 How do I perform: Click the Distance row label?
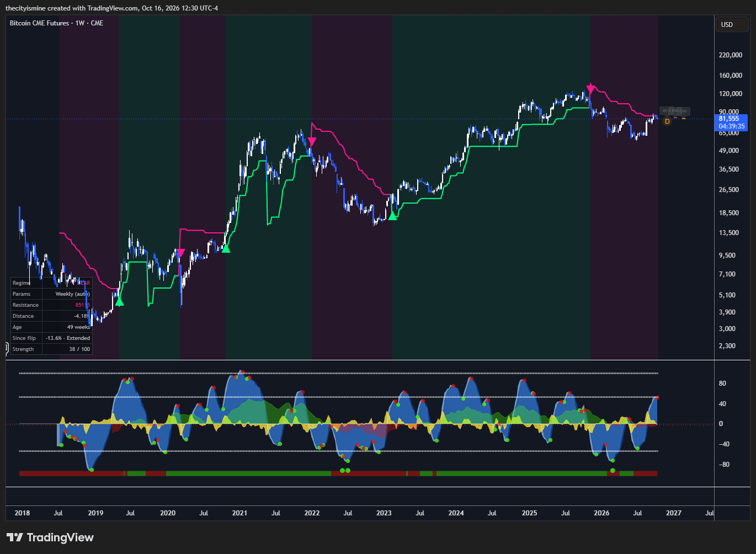coord(23,316)
